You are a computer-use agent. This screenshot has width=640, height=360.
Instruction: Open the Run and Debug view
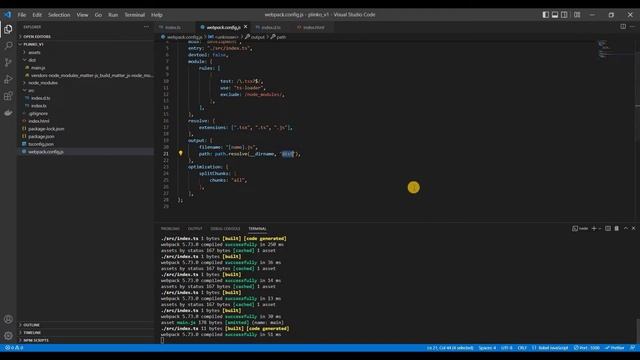pos(8,79)
